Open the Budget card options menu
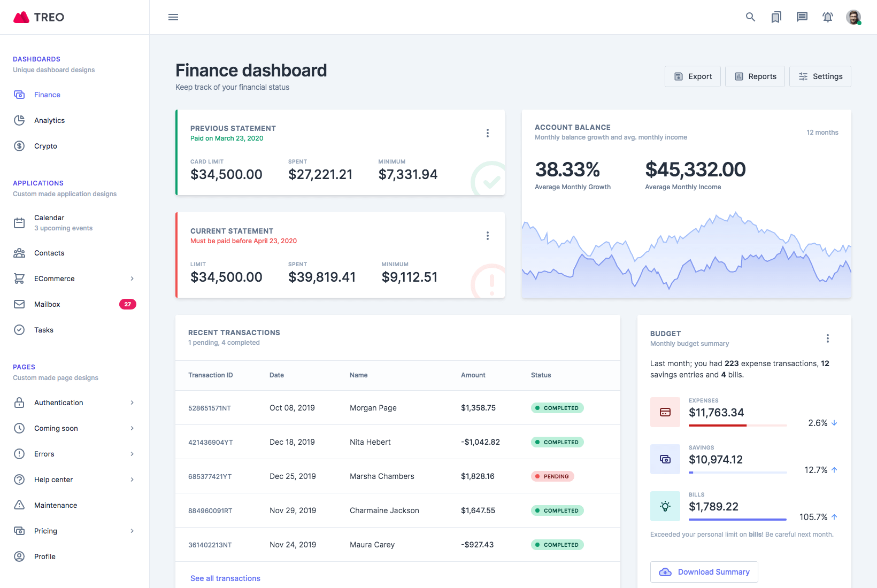This screenshot has width=877, height=588. (x=827, y=338)
